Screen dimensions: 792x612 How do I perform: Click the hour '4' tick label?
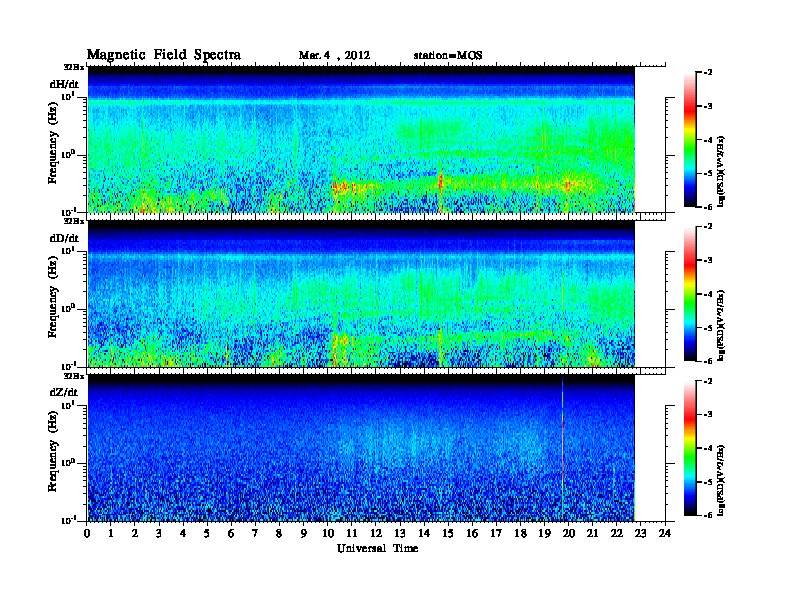(x=183, y=534)
